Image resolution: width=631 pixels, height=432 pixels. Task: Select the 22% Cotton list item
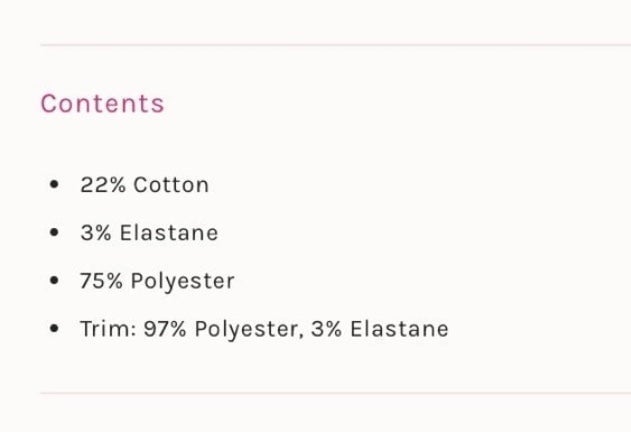coord(144,185)
